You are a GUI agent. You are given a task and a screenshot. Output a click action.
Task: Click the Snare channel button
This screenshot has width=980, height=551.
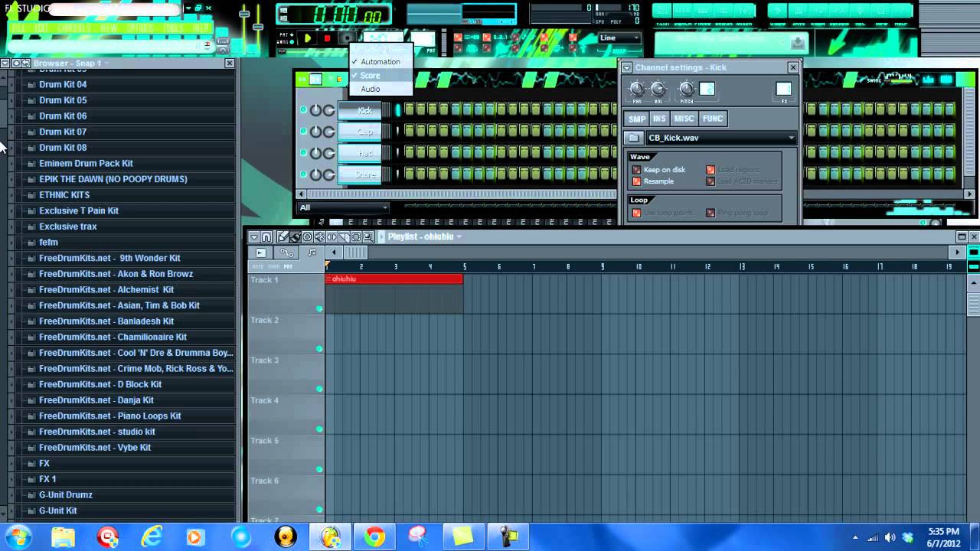click(360, 174)
